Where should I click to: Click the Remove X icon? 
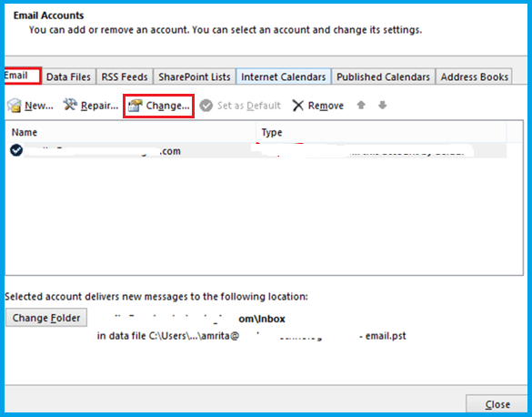click(x=298, y=106)
